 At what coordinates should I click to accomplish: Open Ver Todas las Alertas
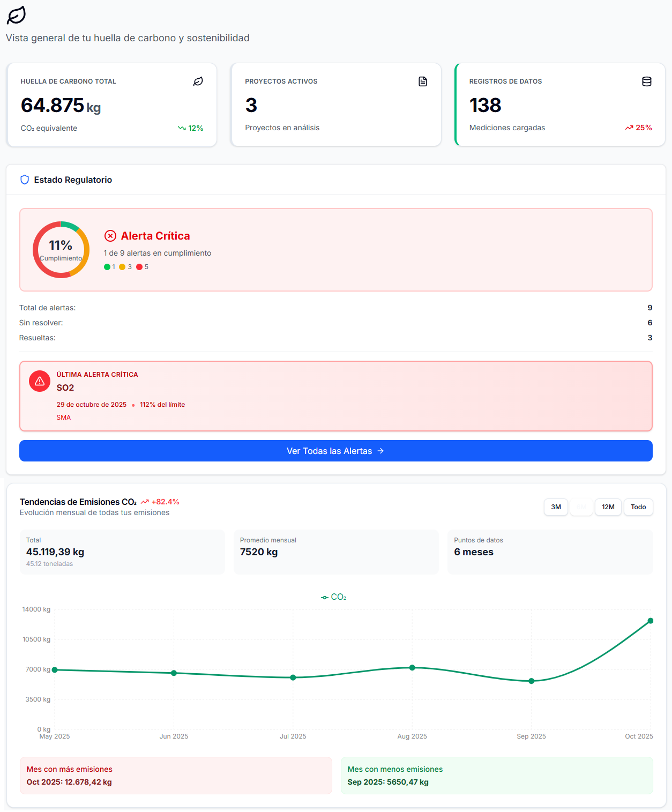click(335, 451)
